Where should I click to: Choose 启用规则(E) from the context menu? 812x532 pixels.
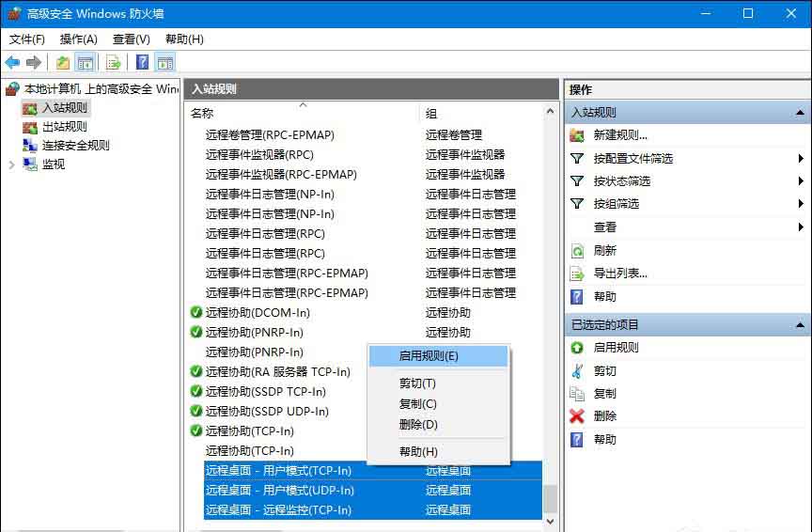coord(429,356)
